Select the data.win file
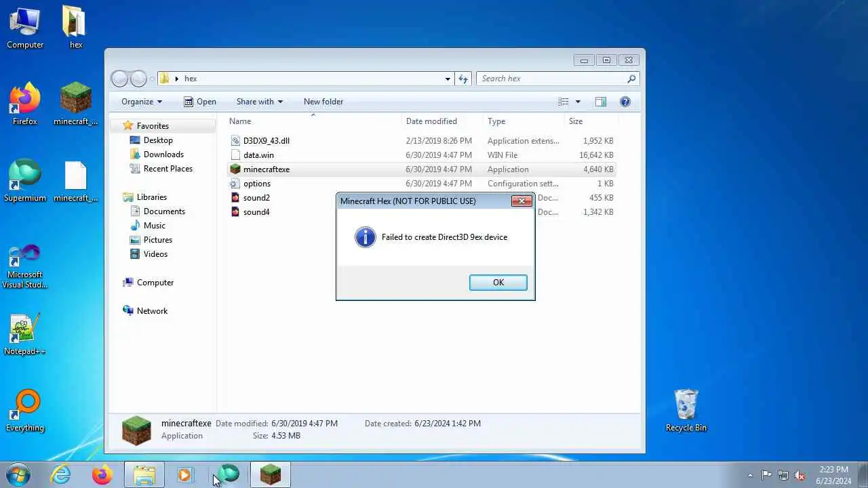The height and width of the screenshot is (488, 868). click(421, 155)
